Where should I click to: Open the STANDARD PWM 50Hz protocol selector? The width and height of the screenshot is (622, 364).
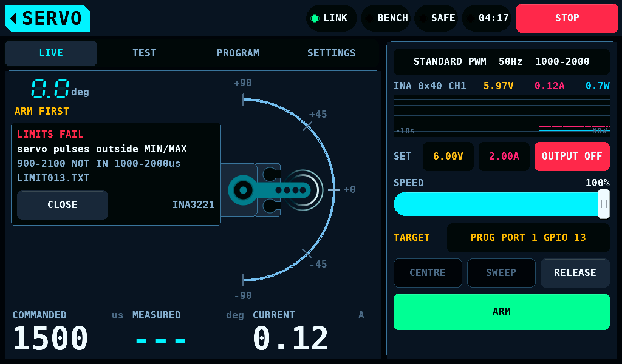point(501,62)
